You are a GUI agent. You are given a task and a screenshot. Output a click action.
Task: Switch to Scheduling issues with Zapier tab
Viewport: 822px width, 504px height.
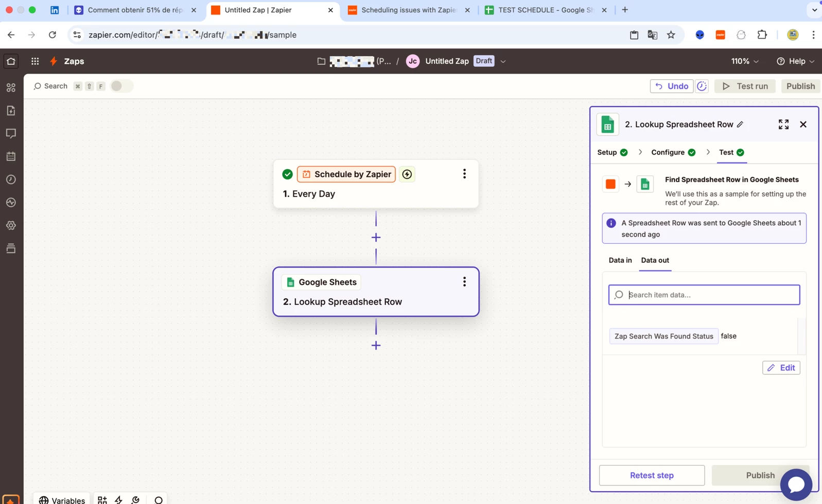409,10
